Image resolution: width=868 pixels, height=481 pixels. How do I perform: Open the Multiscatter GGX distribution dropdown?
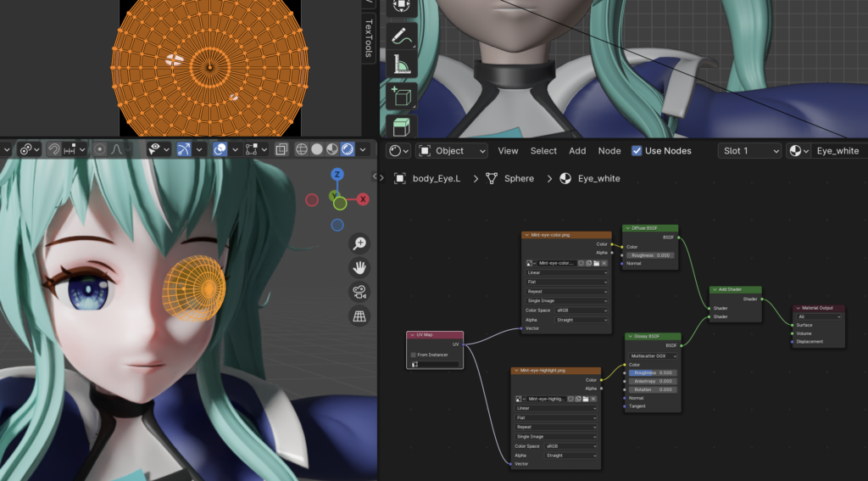click(x=654, y=356)
